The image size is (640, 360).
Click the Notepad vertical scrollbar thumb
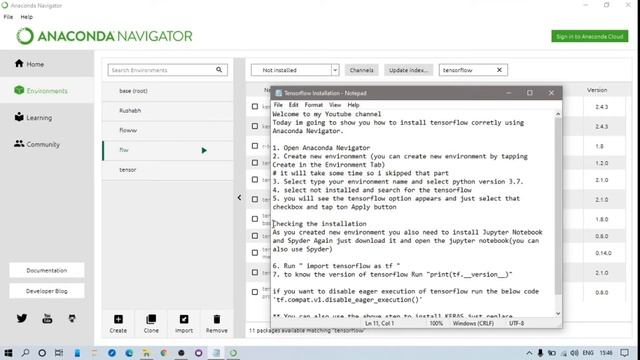558,206
